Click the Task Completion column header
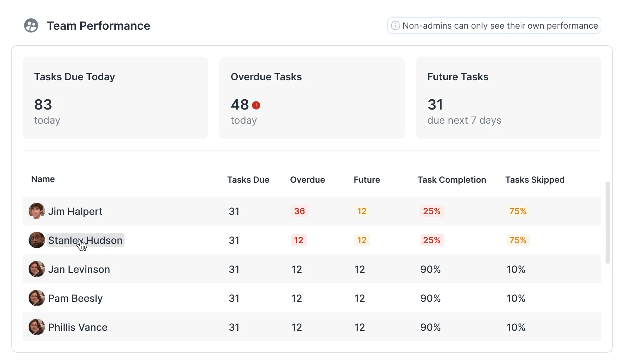 [452, 180]
